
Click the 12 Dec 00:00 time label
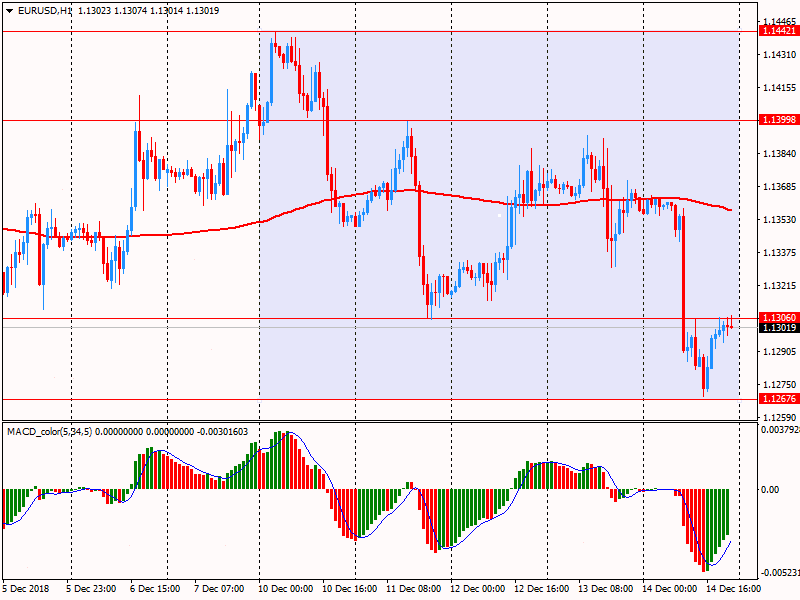point(476,589)
